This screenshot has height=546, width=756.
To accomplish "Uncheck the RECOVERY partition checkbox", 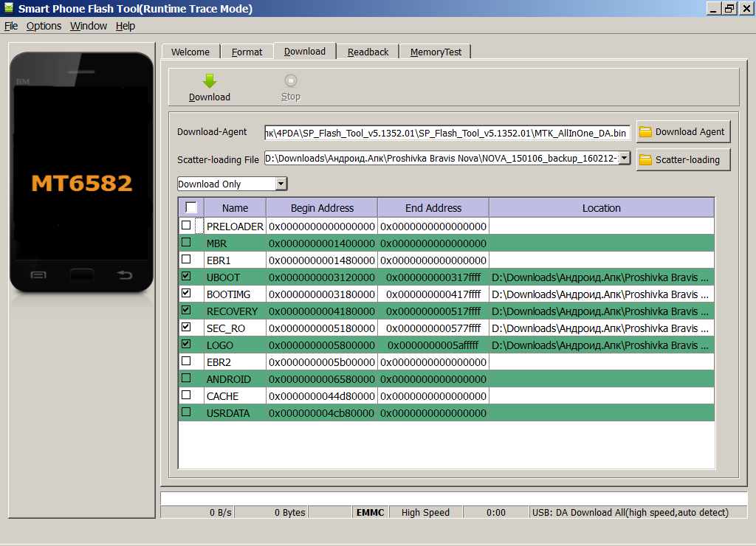I will [186, 311].
